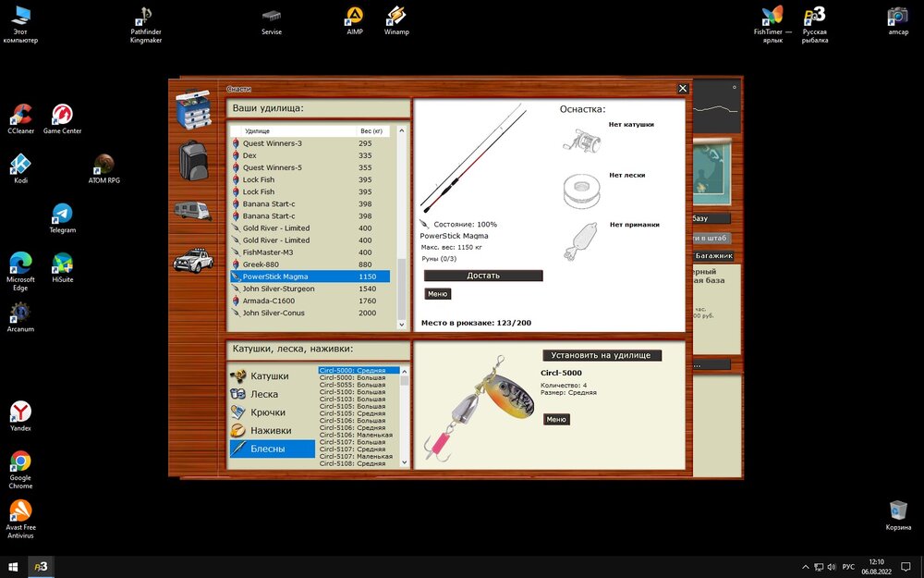The image size is (924, 578).
Task: Open the backpack inventory icon
Action: coord(193,161)
